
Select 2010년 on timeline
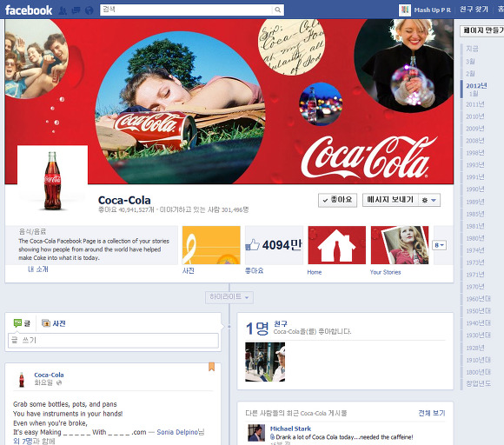tap(475, 116)
